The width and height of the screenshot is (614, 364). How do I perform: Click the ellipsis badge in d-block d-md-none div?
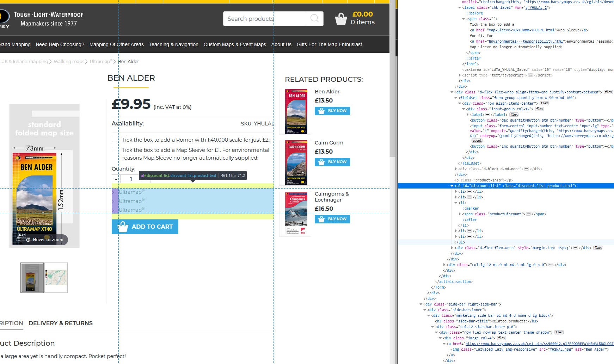click(527, 169)
